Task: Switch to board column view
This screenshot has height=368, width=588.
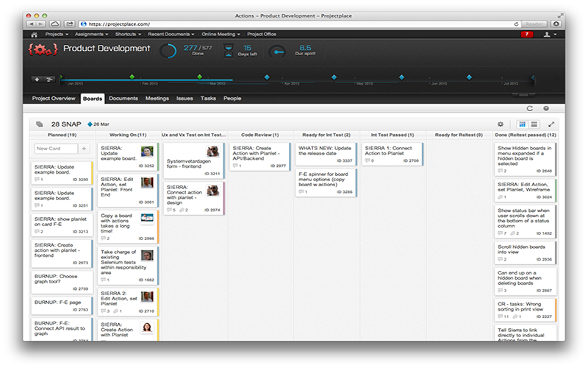Action: pyautogui.click(x=523, y=124)
